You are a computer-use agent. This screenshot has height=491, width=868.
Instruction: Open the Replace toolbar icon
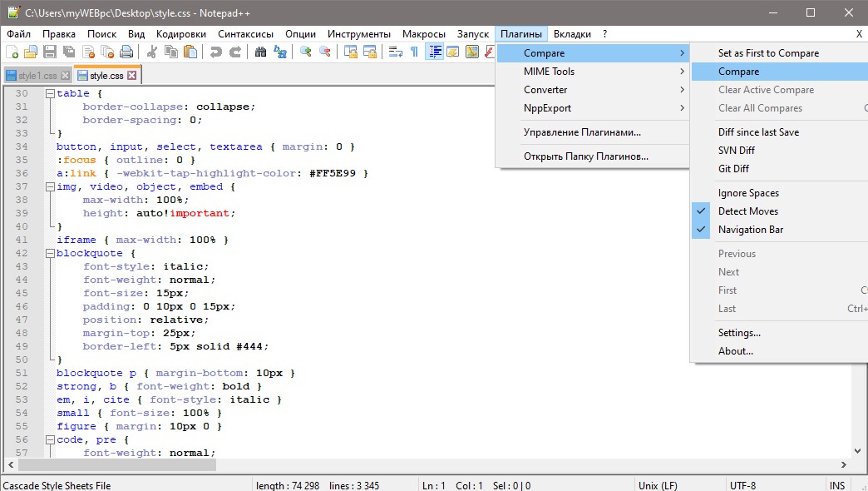pos(280,52)
